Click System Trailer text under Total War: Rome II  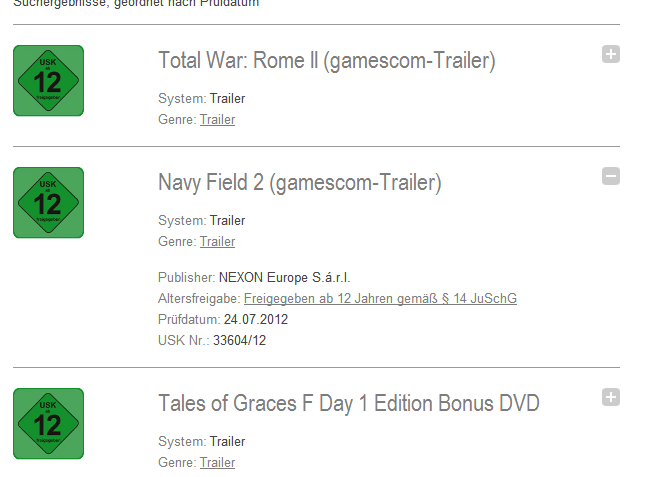[x=227, y=99]
